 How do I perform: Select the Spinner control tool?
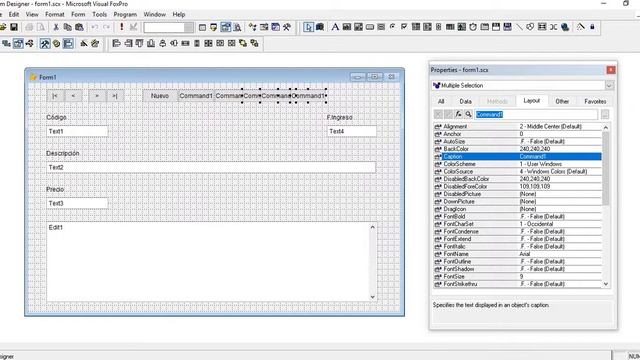coord(439,27)
